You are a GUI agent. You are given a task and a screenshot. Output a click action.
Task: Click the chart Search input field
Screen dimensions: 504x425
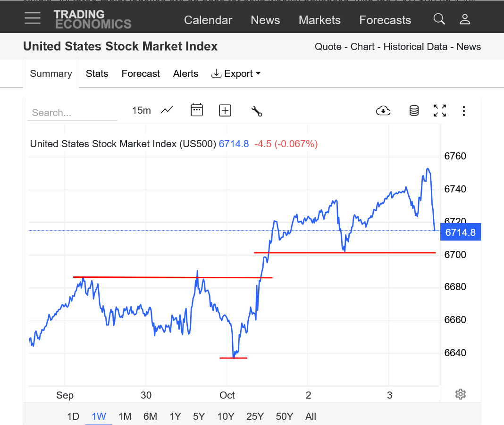point(72,113)
